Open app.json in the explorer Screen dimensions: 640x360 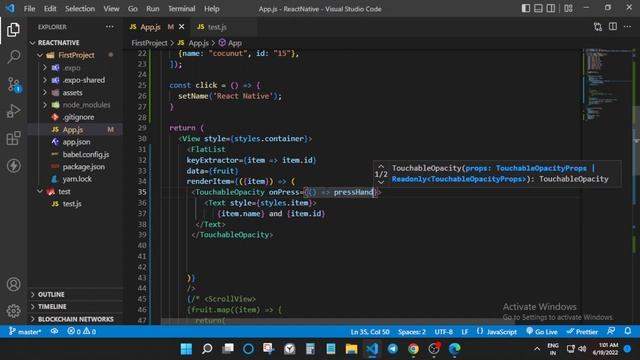pyautogui.click(x=76, y=142)
